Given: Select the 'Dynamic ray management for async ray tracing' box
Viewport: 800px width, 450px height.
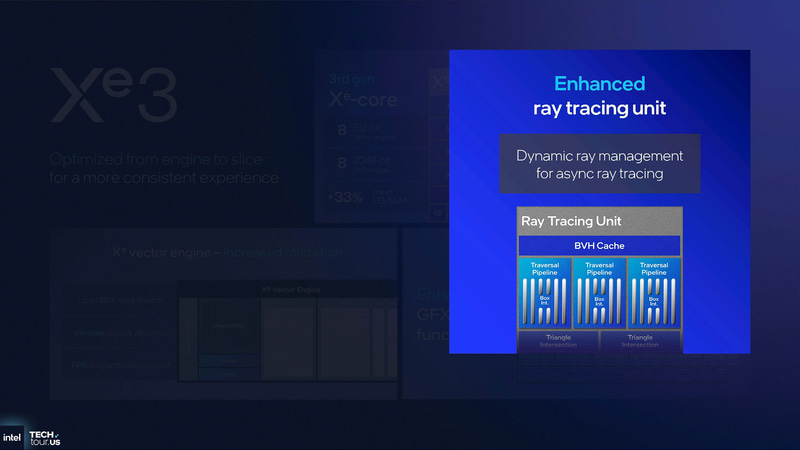Looking at the screenshot, I should point(599,164).
